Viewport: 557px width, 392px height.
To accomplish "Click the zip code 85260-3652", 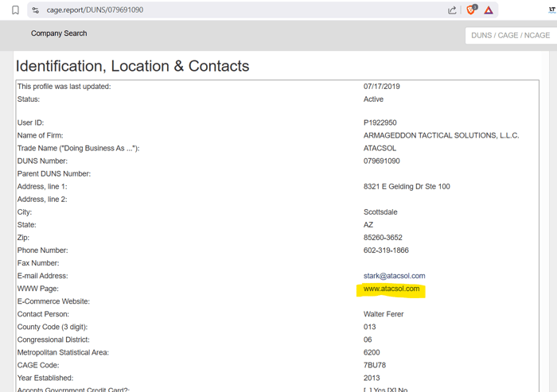I will click(x=384, y=238).
